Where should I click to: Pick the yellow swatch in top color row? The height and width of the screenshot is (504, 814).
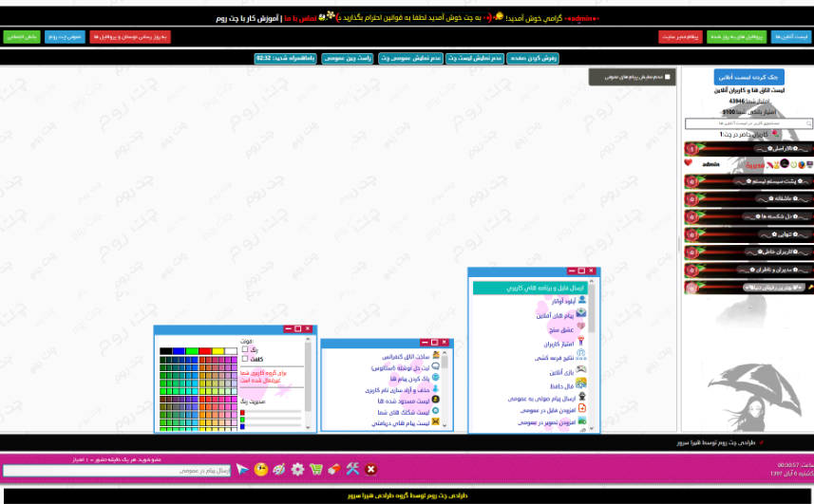point(218,351)
